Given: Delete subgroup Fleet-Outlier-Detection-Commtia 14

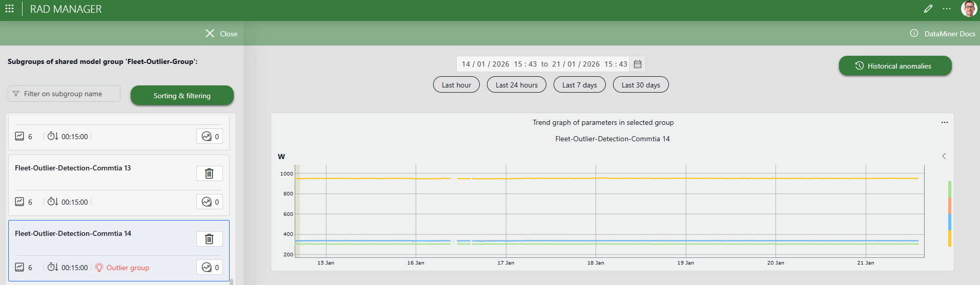Looking at the screenshot, I should point(209,239).
